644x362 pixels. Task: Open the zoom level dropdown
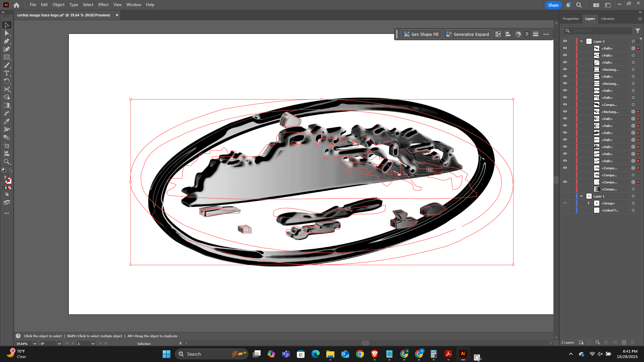click(x=35, y=344)
